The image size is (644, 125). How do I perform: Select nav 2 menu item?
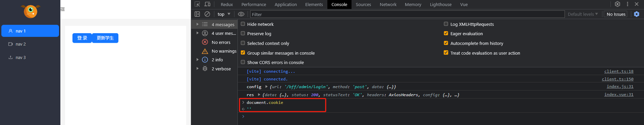pyautogui.click(x=30, y=44)
